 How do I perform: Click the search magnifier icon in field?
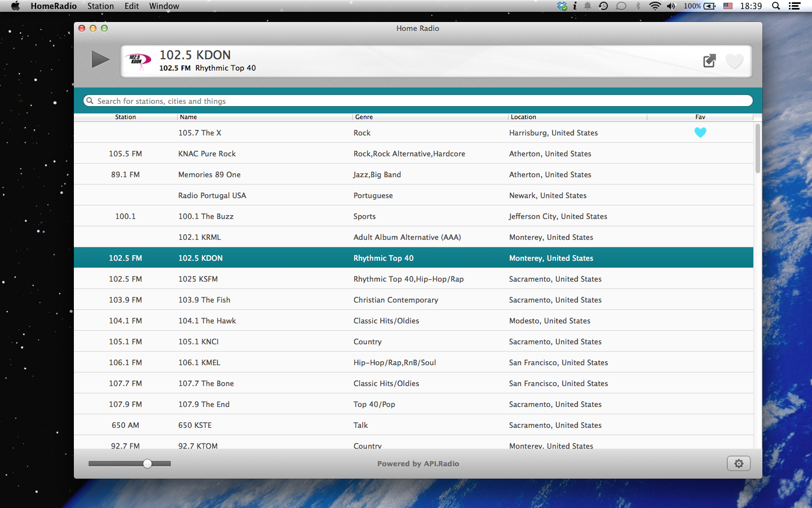coord(90,101)
